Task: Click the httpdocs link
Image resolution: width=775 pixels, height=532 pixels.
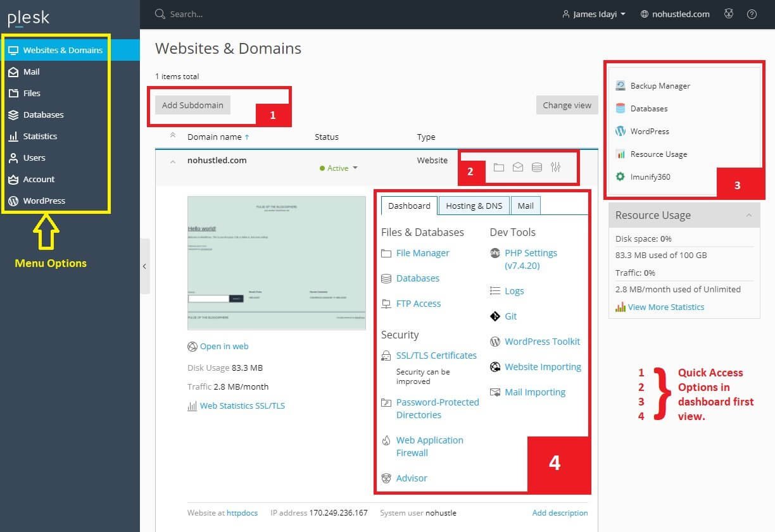Action: [x=242, y=513]
